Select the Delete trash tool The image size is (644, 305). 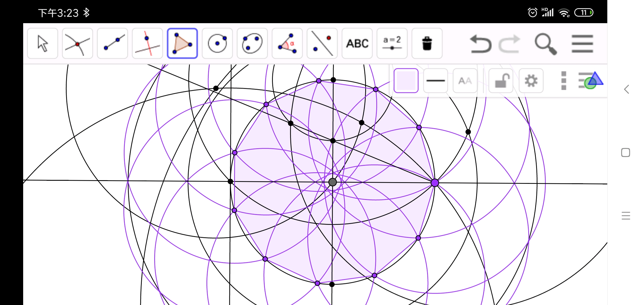(427, 43)
